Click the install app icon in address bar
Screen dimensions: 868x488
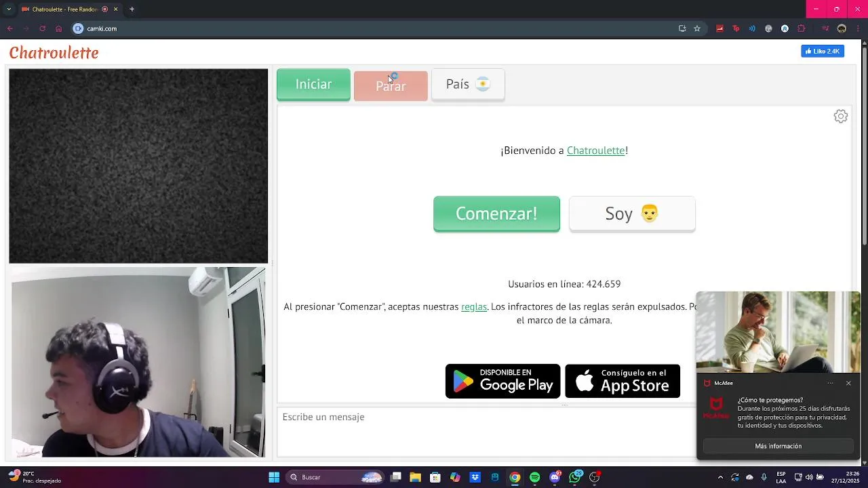(x=682, y=28)
